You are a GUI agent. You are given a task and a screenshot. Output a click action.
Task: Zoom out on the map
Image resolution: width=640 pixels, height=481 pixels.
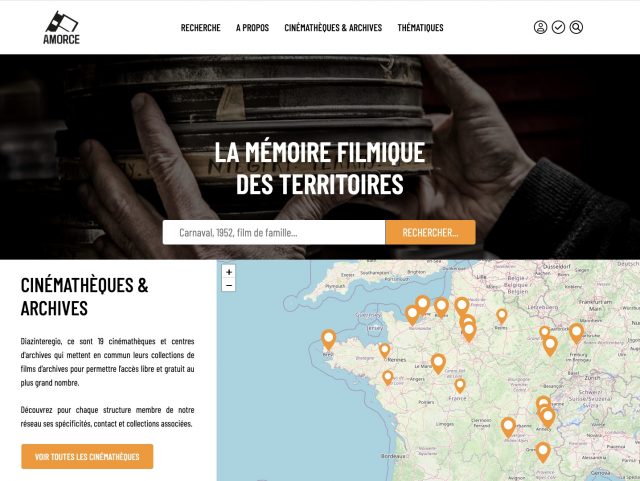coord(229,285)
